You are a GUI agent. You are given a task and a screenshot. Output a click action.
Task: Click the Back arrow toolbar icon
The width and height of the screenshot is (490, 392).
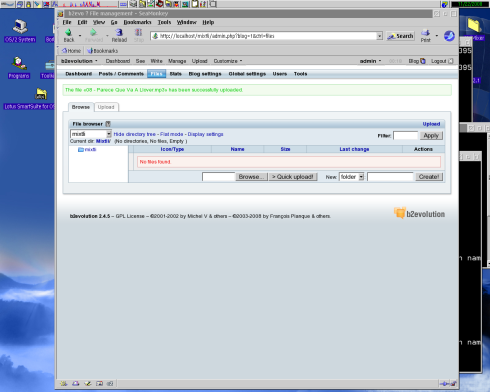[69, 33]
